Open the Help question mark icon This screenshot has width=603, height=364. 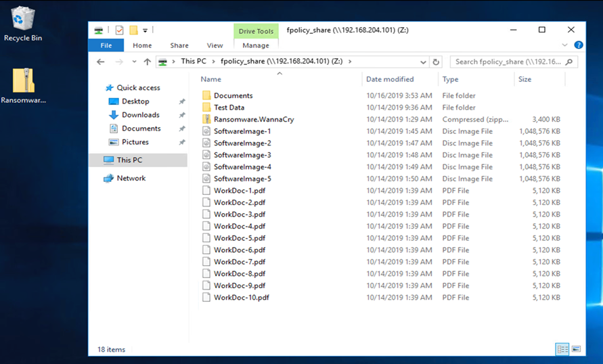tap(579, 45)
